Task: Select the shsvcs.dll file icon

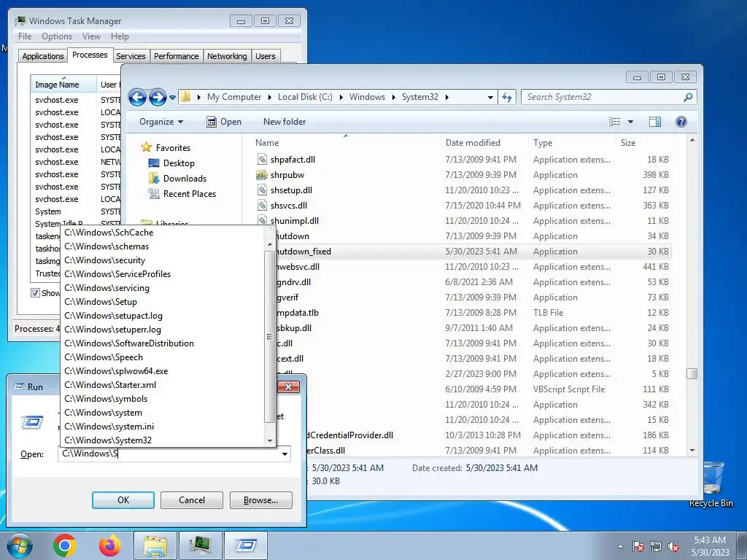Action: click(x=262, y=205)
